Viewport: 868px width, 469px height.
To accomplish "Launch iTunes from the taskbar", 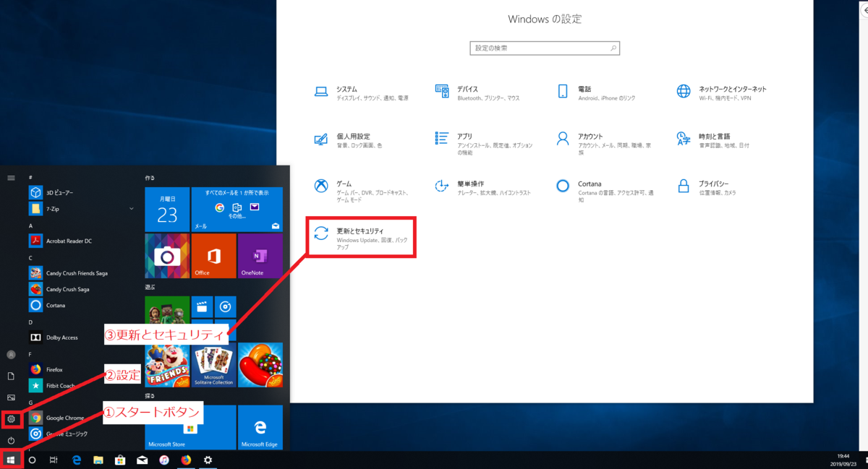I will pos(163,460).
